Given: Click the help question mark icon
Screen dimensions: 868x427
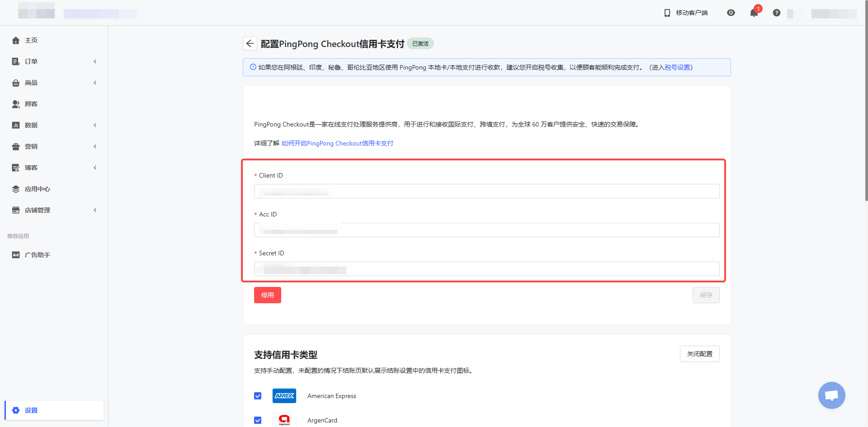Looking at the screenshot, I should click(777, 13).
